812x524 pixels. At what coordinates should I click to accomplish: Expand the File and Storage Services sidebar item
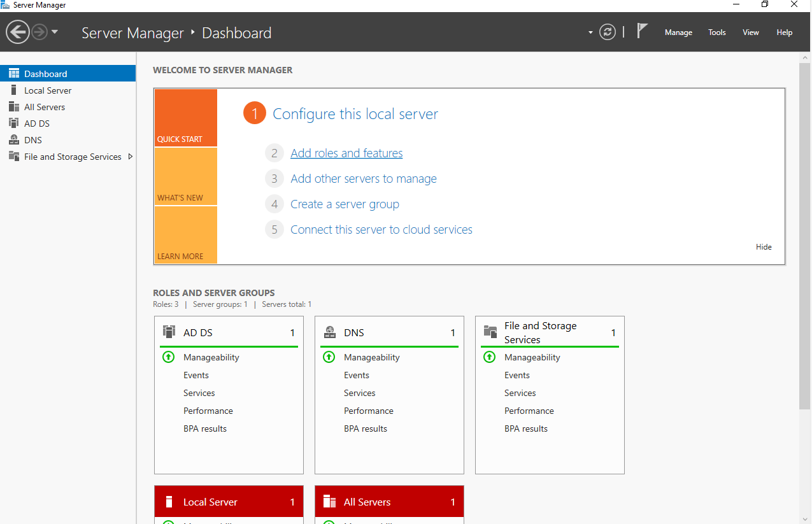(x=131, y=157)
